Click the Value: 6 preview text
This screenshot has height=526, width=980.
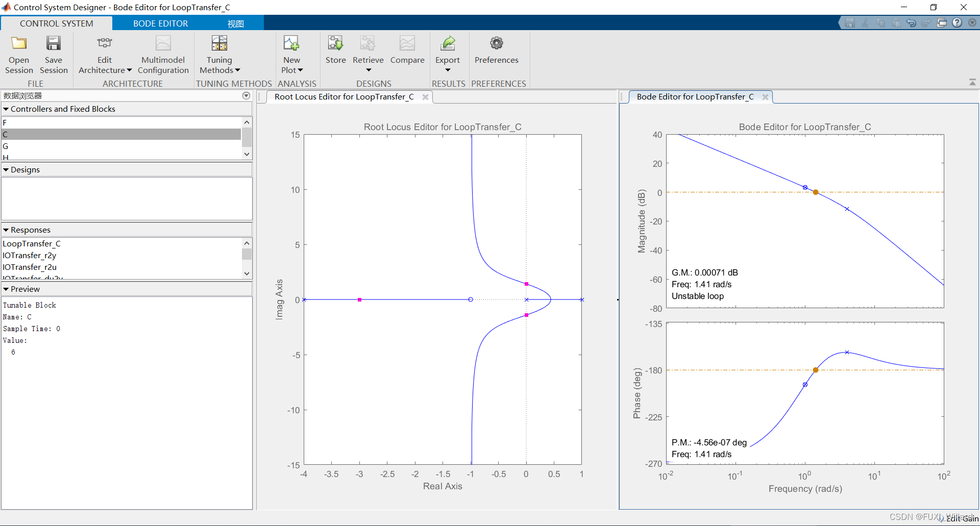(x=15, y=346)
